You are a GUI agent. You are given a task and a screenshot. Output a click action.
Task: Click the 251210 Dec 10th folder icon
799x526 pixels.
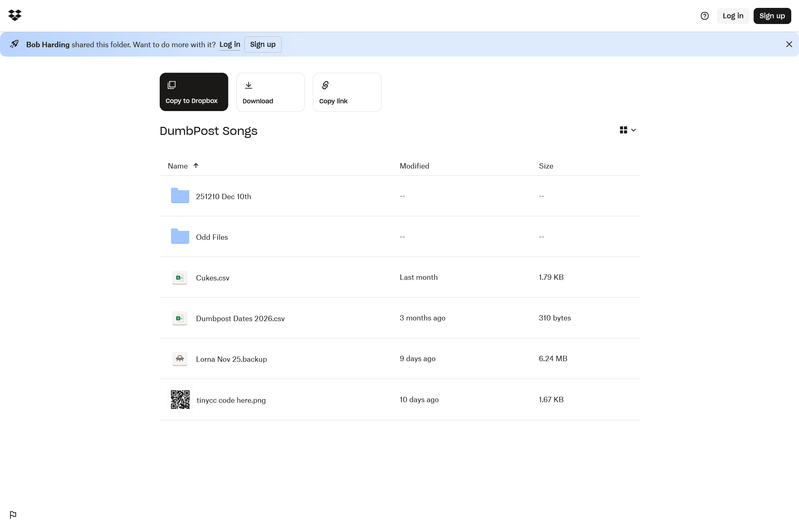tap(180, 196)
